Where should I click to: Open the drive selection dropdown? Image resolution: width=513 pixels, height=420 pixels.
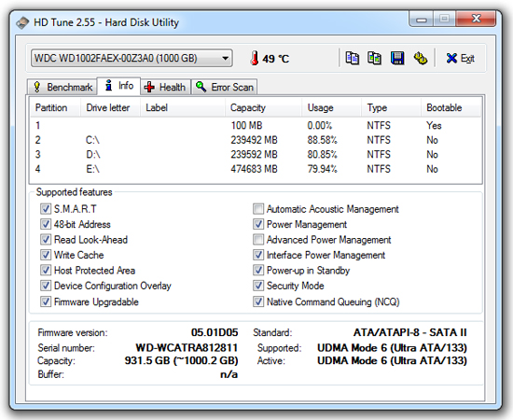tap(132, 58)
